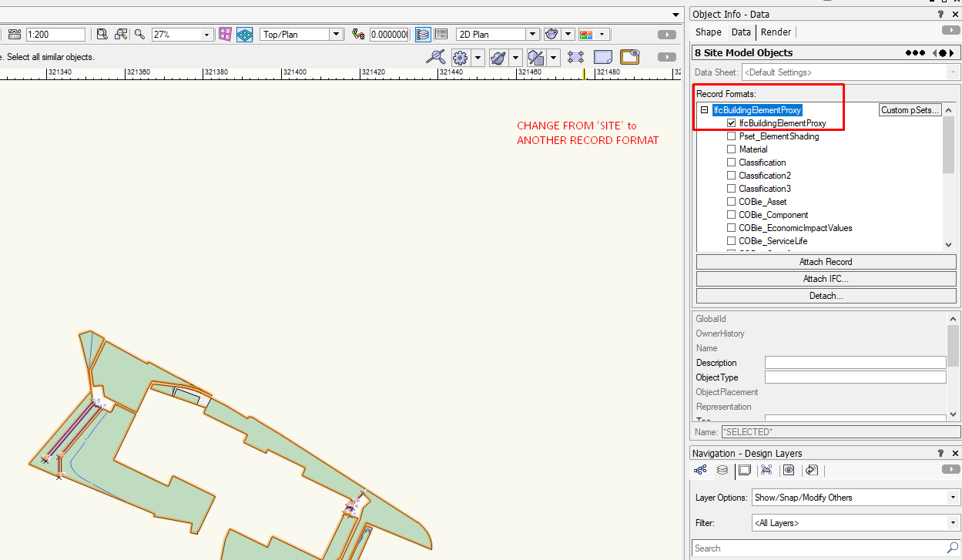Click the Custom pSets button
The image size is (962, 560).
pos(910,109)
